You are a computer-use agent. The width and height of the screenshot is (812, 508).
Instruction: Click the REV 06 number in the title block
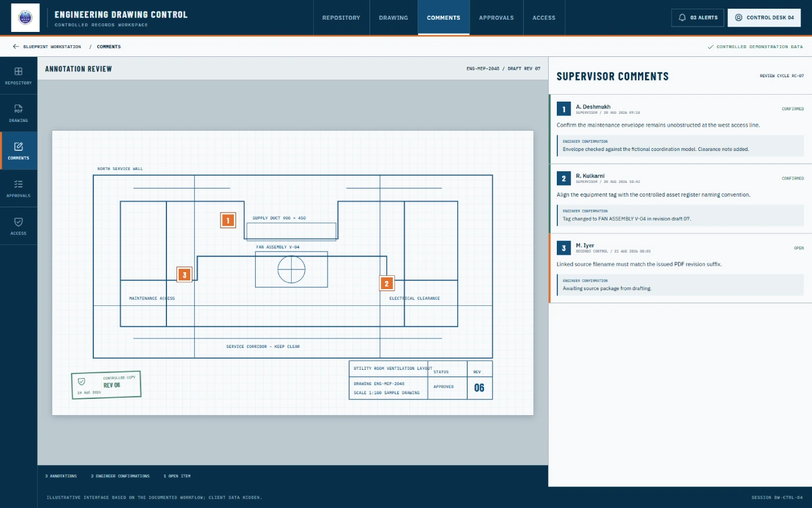(479, 388)
